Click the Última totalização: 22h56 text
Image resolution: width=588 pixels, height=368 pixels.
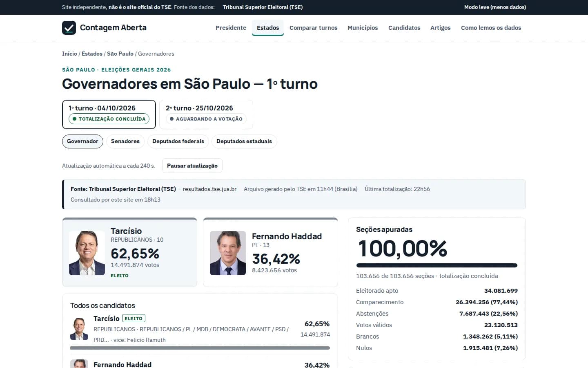pyautogui.click(x=397, y=189)
